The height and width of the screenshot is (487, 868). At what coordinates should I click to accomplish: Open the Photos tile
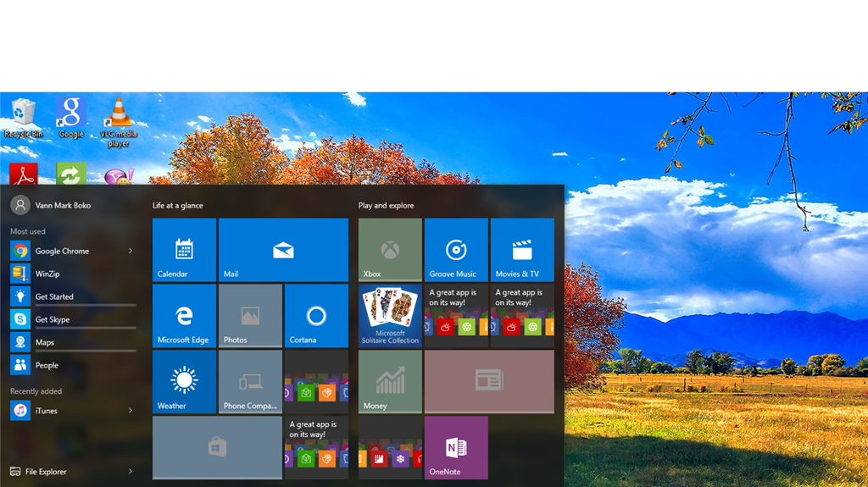(x=250, y=316)
